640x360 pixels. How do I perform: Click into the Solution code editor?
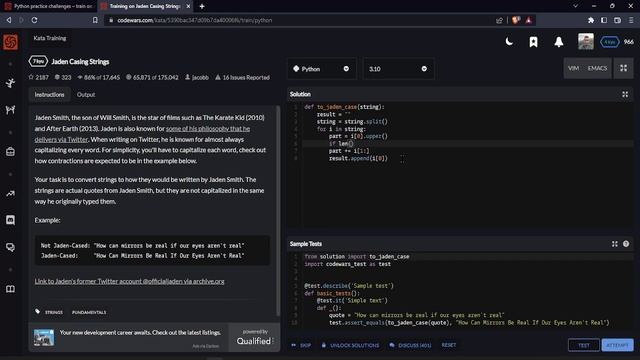[x=460, y=165]
